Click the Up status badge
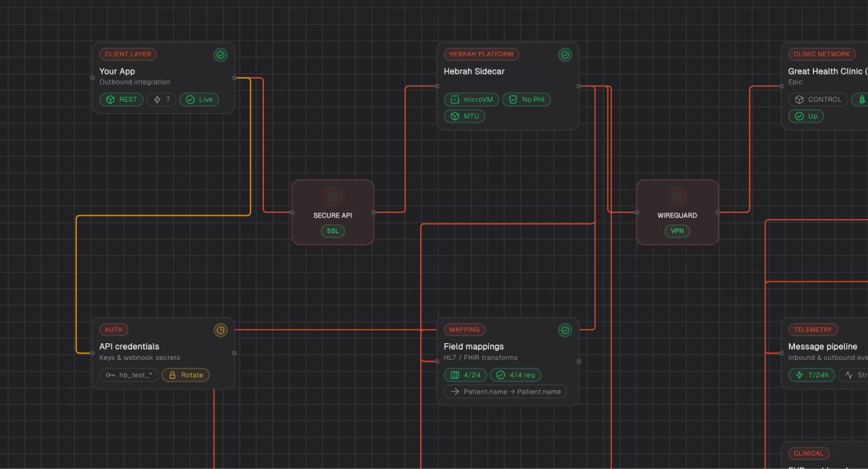Viewport: 868px width, 469px height. pyautogui.click(x=806, y=116)
